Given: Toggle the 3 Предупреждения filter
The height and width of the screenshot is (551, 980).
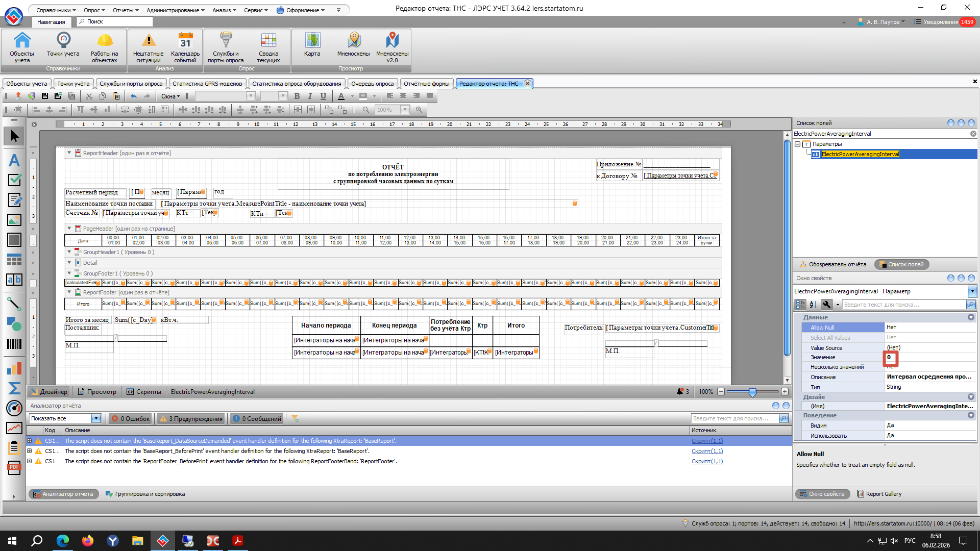Looking at the screenshot, I should (192, 419).
